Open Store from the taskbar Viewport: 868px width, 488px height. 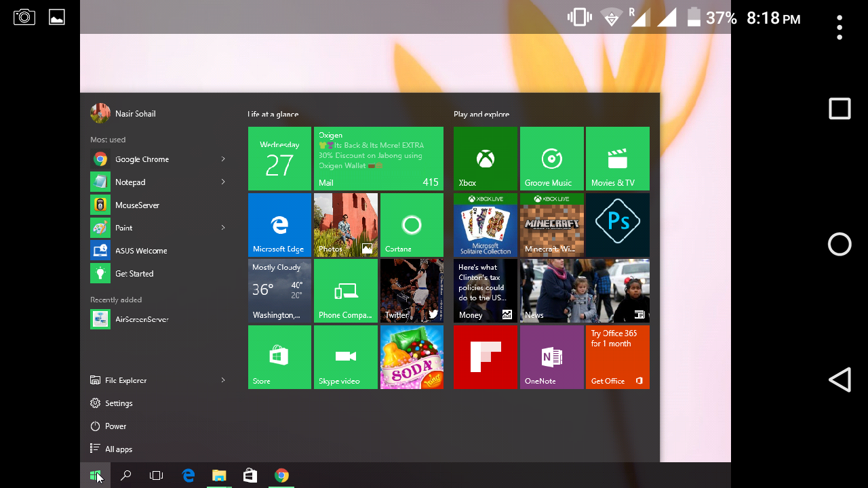250,476
